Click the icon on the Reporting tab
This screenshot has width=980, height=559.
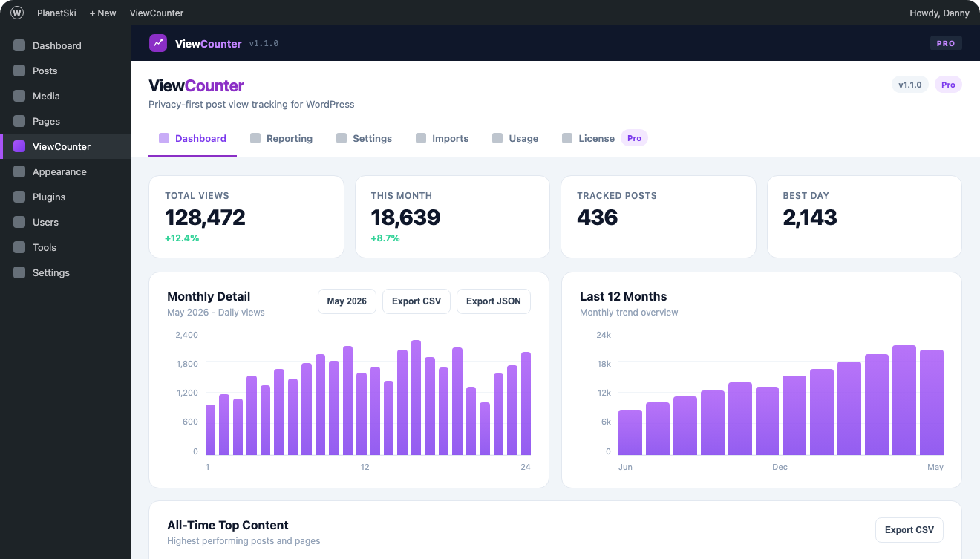255,138
